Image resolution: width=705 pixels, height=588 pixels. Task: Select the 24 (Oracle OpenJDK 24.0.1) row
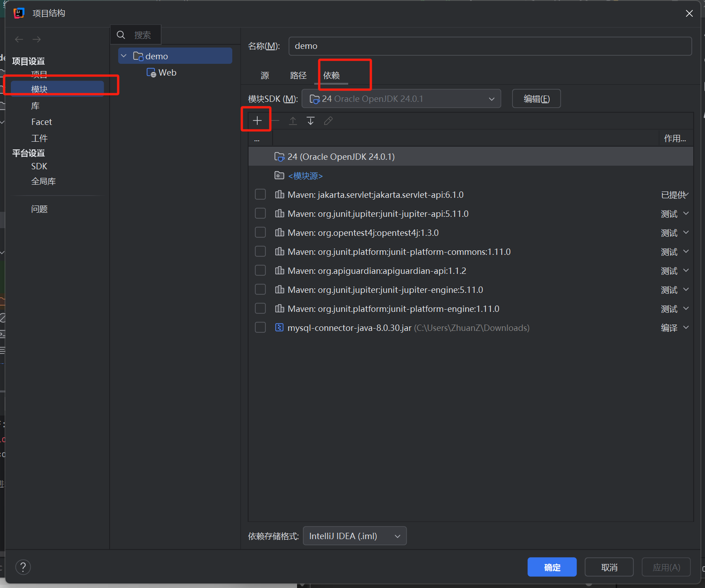(x=470, y=157)
